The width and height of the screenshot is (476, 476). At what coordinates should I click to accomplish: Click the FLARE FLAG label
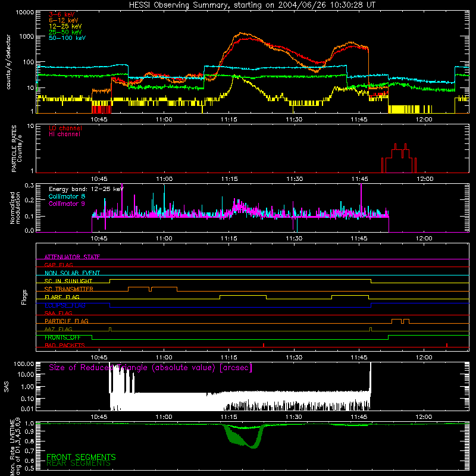pyautogui.click(x=62, y=297)
